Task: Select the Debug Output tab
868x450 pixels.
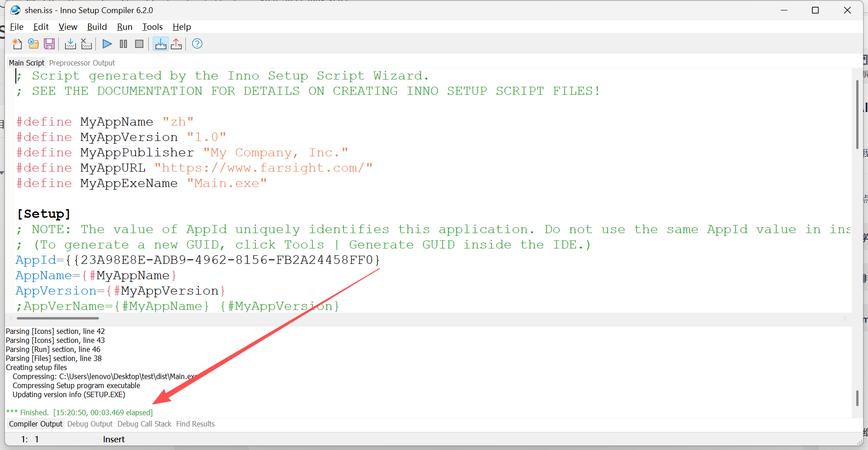Action: point(90,424)
